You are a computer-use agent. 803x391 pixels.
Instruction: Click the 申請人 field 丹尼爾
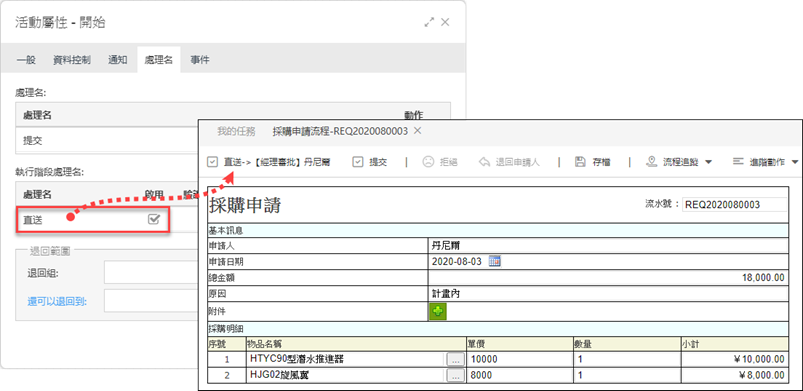tap(608, 246)
